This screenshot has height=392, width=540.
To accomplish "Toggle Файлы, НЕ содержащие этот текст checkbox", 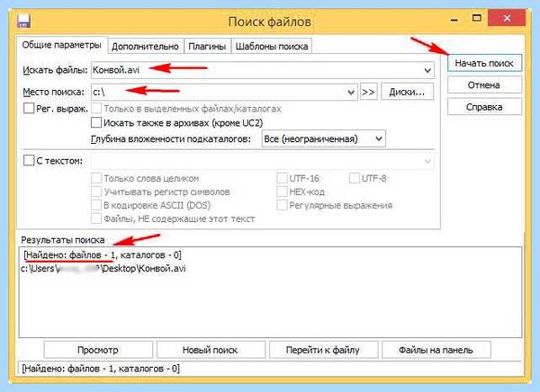I will (96, 218).
